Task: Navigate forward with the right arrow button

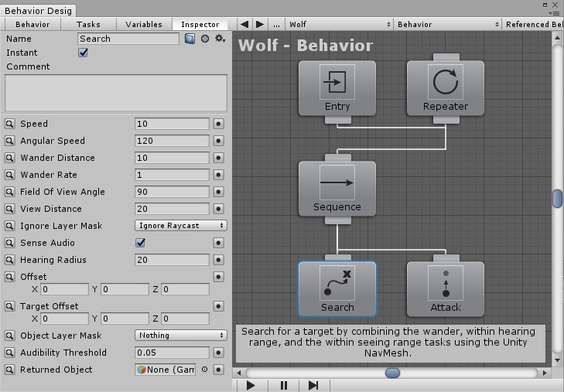Action: (x=260, y=24)
